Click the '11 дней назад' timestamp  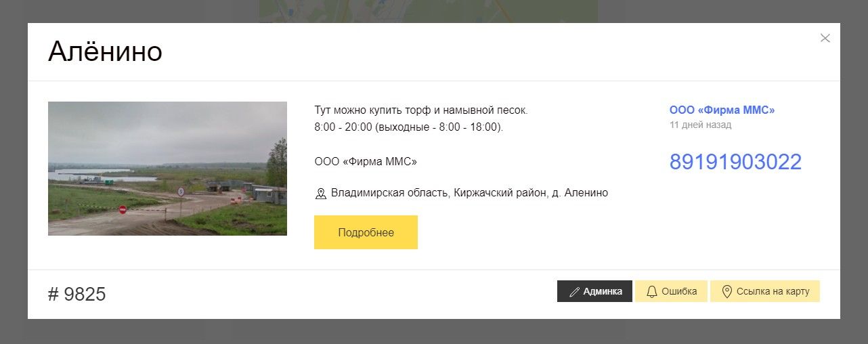tap(700, 125)
